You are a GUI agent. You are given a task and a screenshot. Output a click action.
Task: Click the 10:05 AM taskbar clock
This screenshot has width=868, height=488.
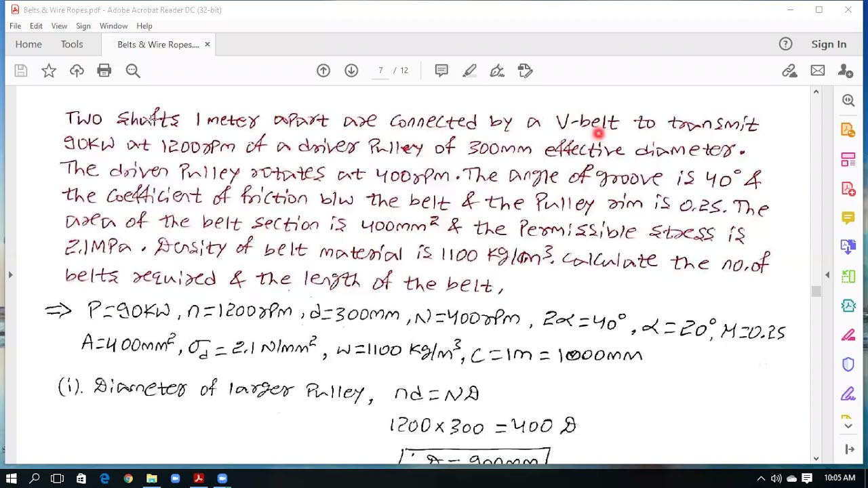point(840,479)
